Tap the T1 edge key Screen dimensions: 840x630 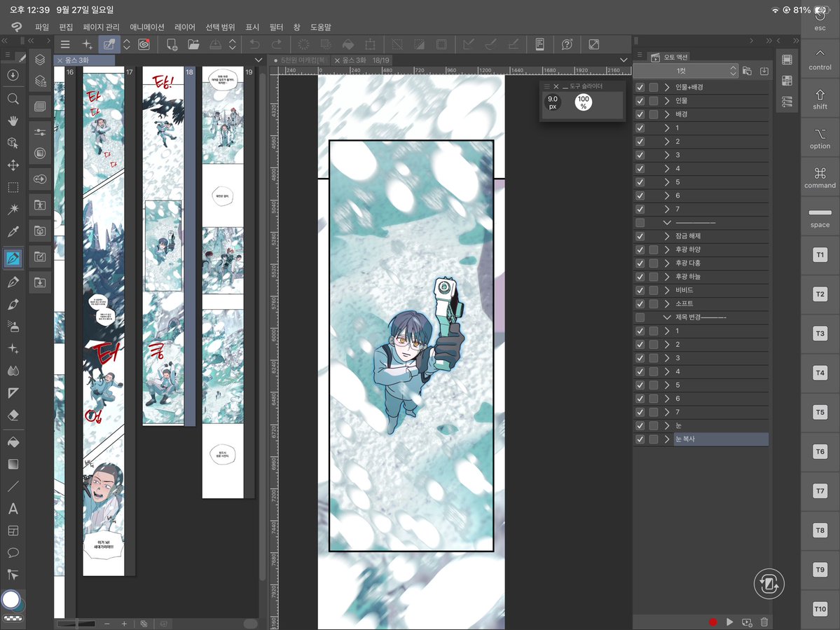tap(820, 255)
